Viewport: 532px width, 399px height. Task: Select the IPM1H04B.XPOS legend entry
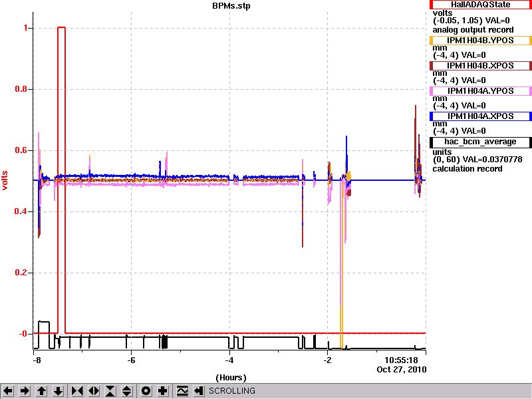(x=480, y=65)
